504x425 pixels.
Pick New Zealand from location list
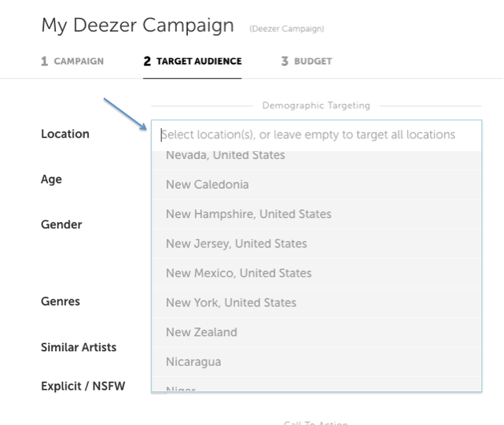pos(316,332)
